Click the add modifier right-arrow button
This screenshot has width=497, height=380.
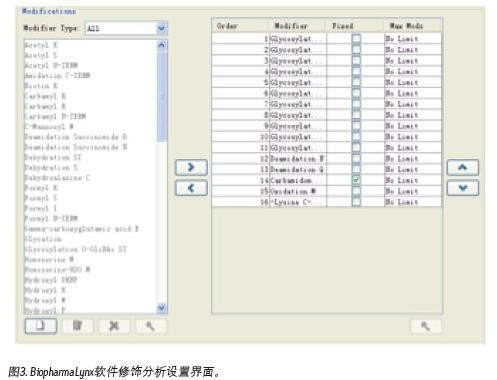click(191, 167)
